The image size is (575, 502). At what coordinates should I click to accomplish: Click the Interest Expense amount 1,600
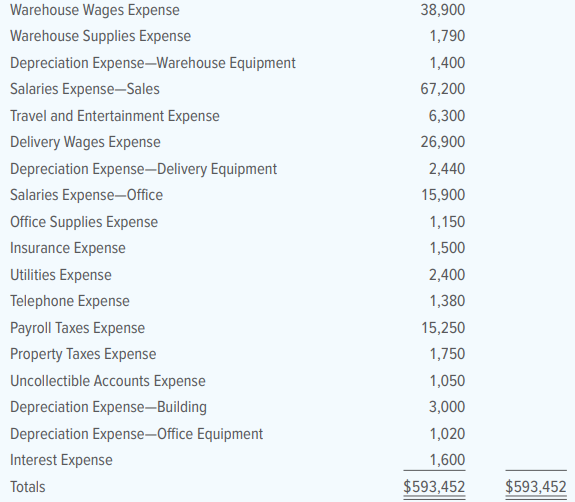click(447, 460)
